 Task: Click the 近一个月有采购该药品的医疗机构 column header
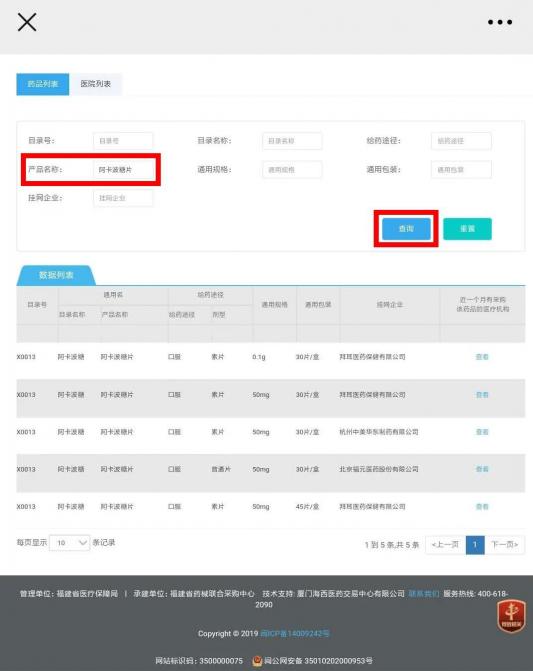tap(483, 304)
